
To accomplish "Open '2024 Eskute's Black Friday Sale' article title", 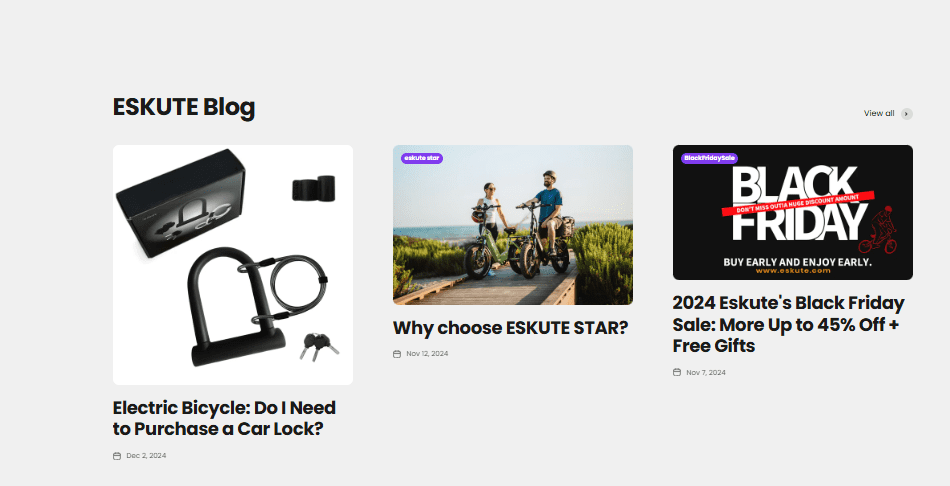I will click(788, 324).
